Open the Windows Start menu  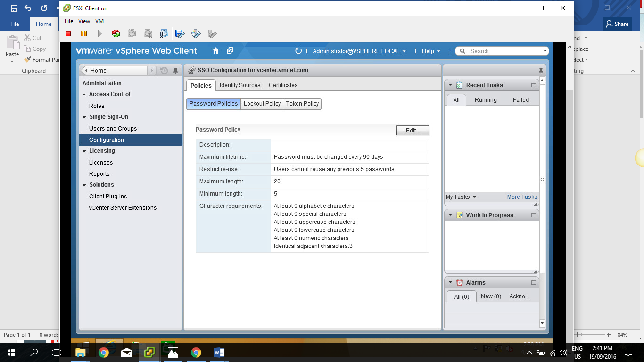coord(11,353)
